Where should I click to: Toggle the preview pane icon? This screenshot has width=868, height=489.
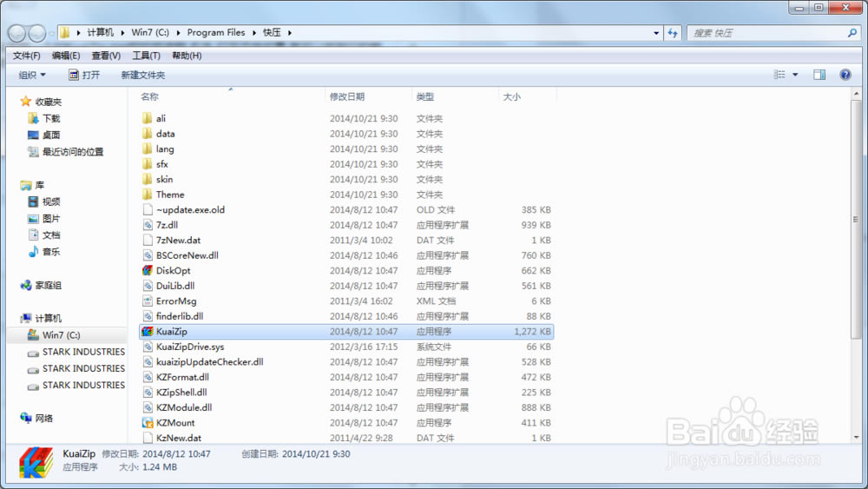point(819,75)
